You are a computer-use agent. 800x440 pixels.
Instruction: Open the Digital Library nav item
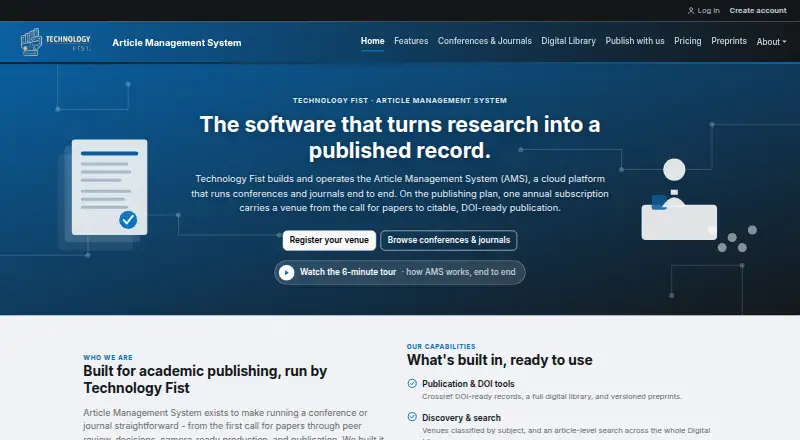pos(568,41)
